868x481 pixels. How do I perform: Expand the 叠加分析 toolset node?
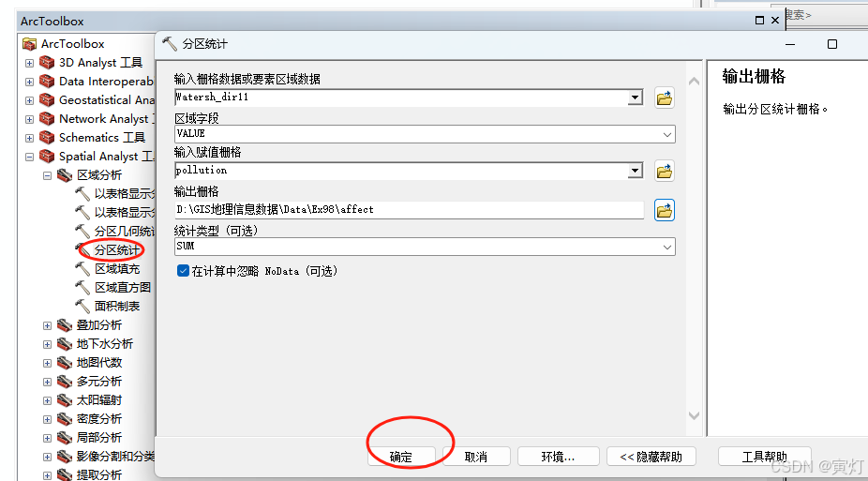point(47,326)
